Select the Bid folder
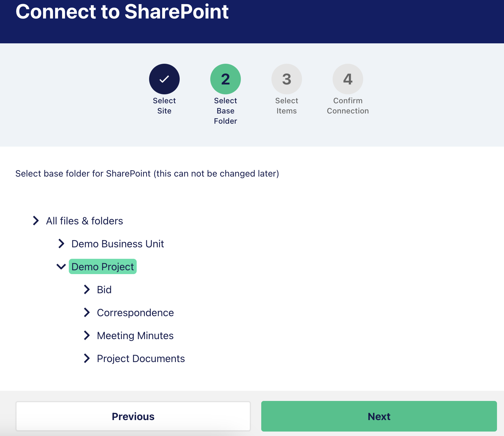Screen dimensions: 504x436 point(104,290)
